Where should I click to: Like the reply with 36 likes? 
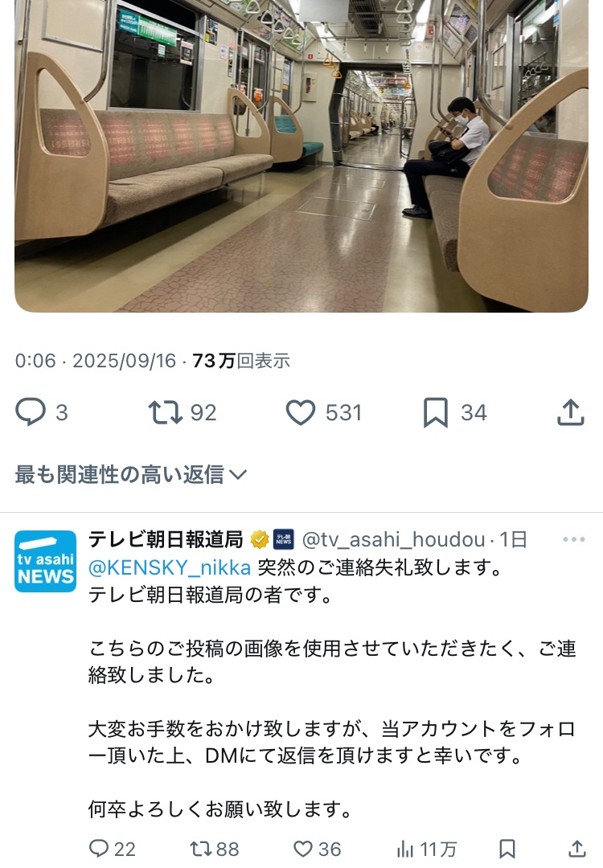[317, 849]
